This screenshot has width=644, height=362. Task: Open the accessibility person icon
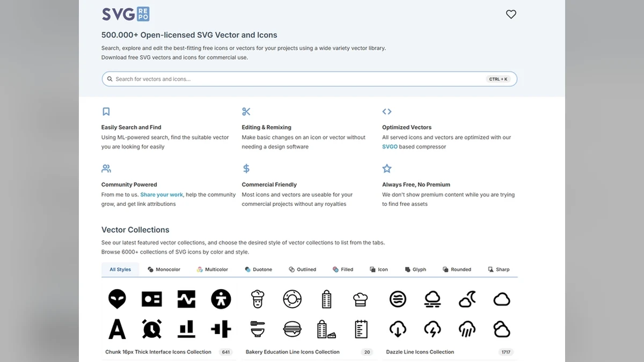pyautogui.click(x=221, y=299)
